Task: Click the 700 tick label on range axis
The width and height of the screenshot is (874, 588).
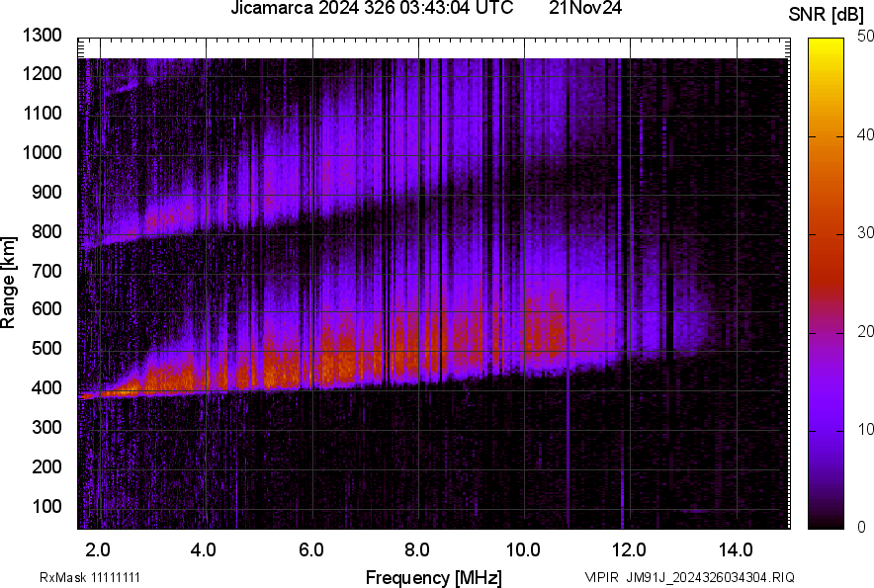Action: click(46, 271)
